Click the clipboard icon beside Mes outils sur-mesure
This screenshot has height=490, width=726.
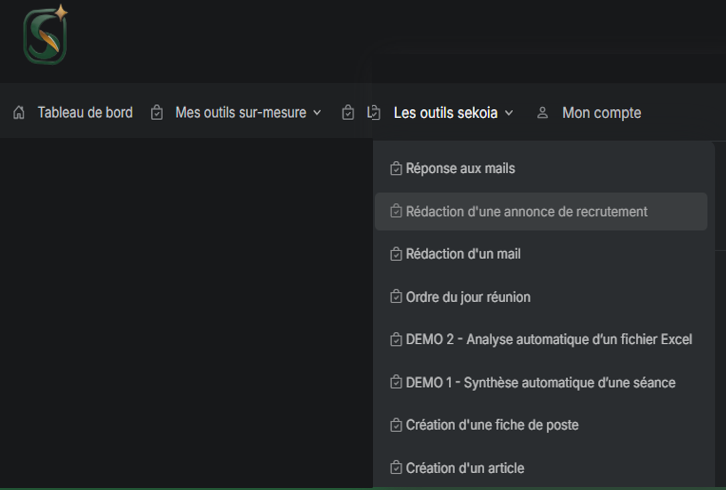click(157, 113)
